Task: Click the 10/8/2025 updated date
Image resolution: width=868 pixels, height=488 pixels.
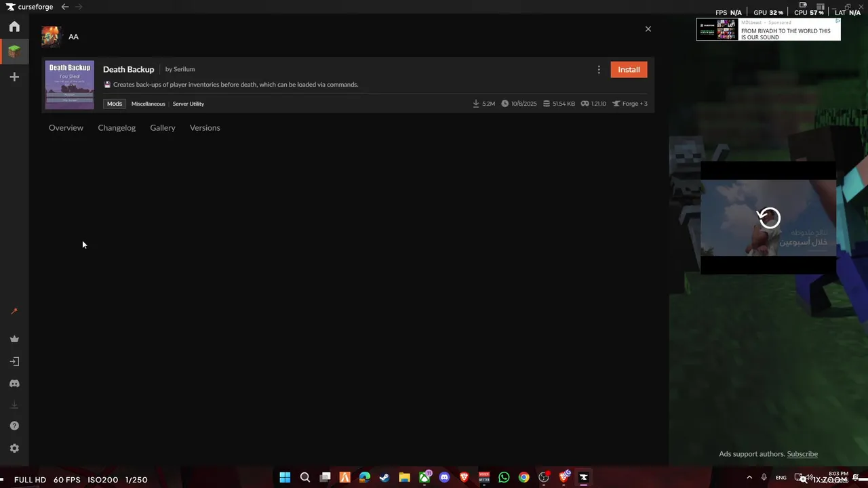Action: [x=519, y=104]
